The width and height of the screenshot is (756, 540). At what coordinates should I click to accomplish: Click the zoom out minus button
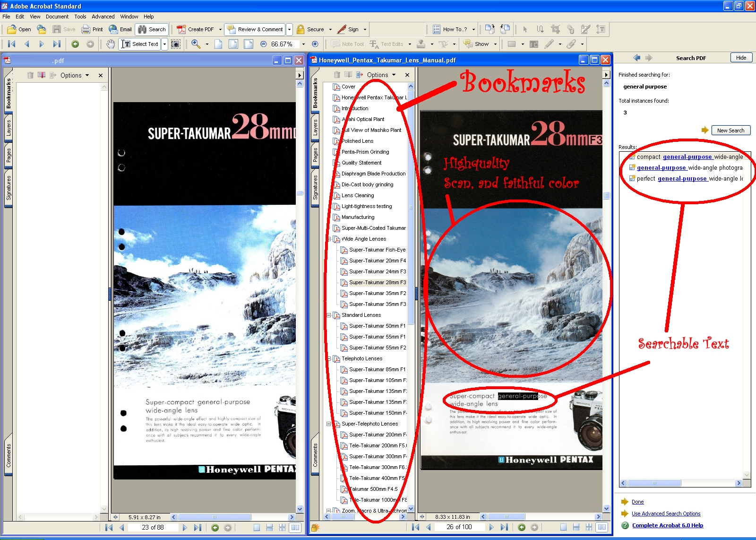[x=264, y=44]
